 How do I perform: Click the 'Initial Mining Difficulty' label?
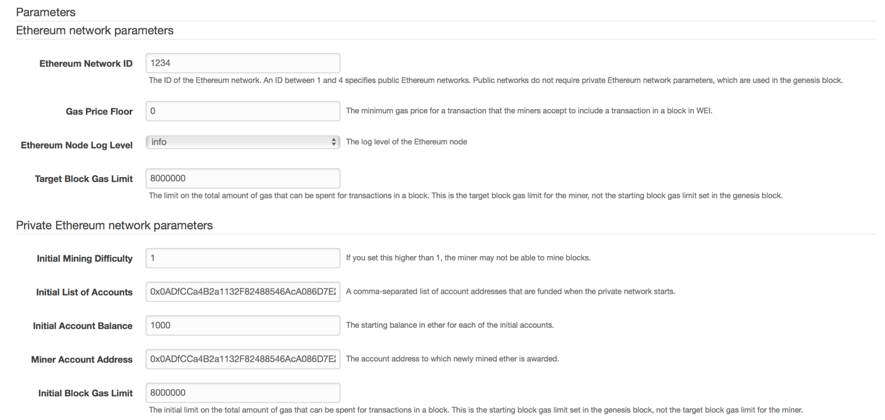(85, 259)
